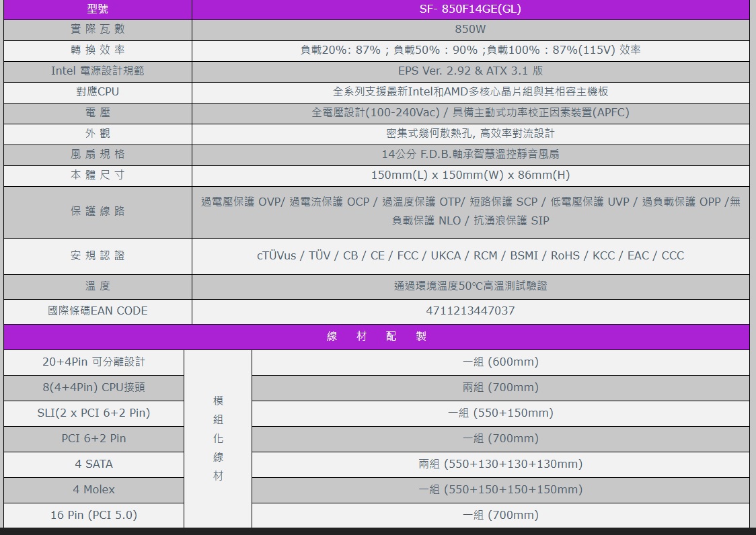
Task: Click the 線材配製 purple section header
Action: click(x=377, y=337)
